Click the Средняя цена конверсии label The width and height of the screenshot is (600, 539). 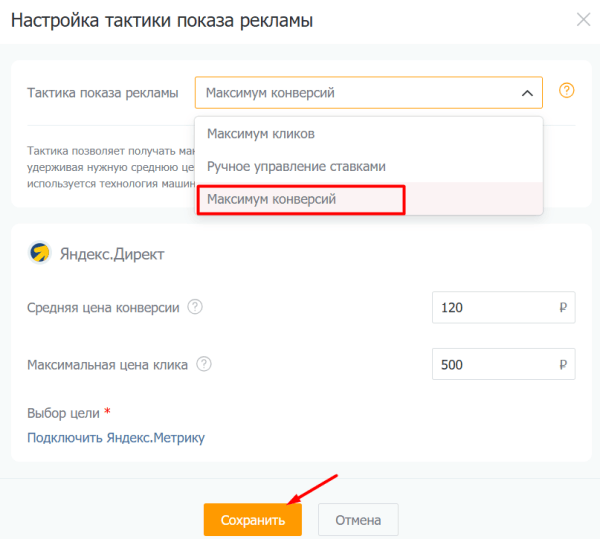[103, 307]
